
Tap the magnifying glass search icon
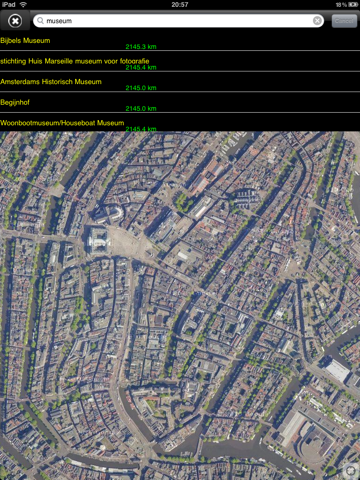[40, 21]
